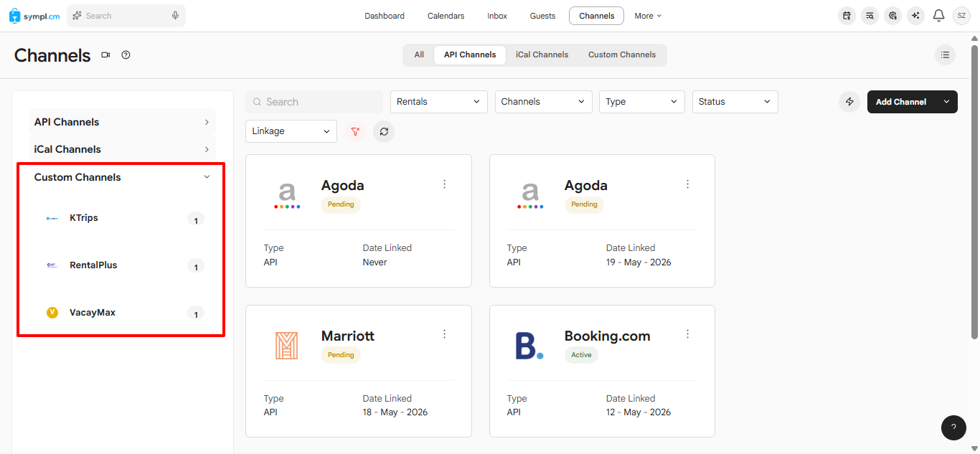Open the Channels filter dropdown

coord(544,102)
